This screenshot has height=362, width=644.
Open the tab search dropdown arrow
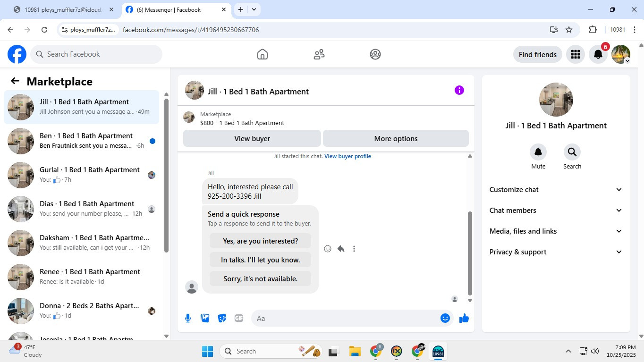tap(254, 9)
